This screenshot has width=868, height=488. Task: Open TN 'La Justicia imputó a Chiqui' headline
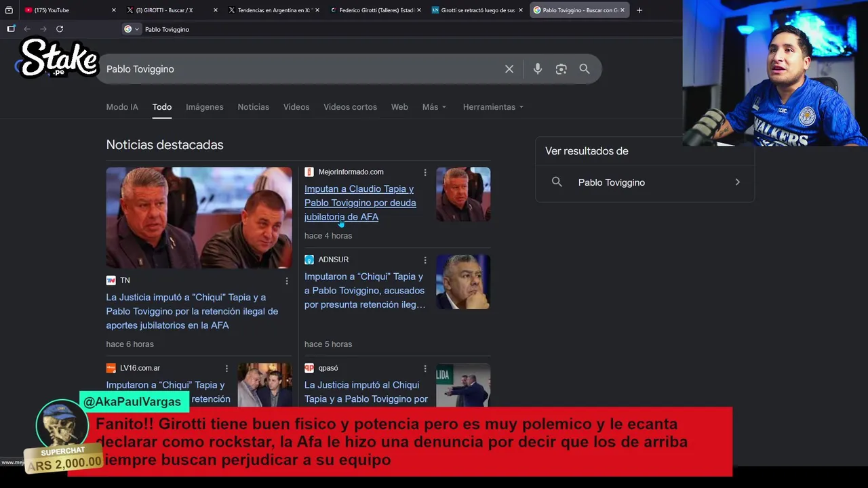[192, 311]
